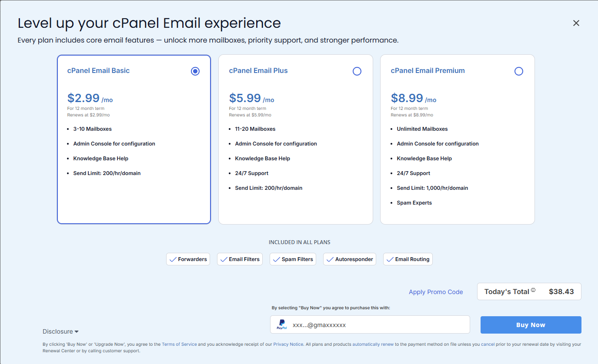Screen dimensions: 598x364
Task: Click the checkmark icon beside Email Routing
Action: 390,259
